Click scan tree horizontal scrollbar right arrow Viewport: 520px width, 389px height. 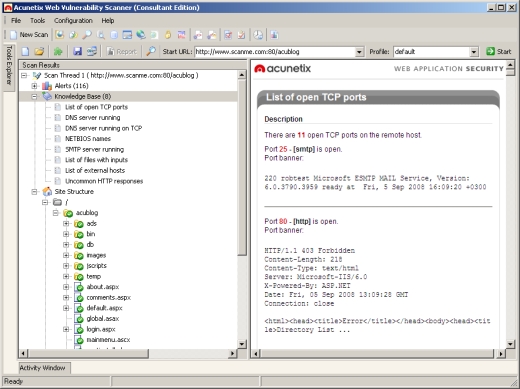point(233,353)
